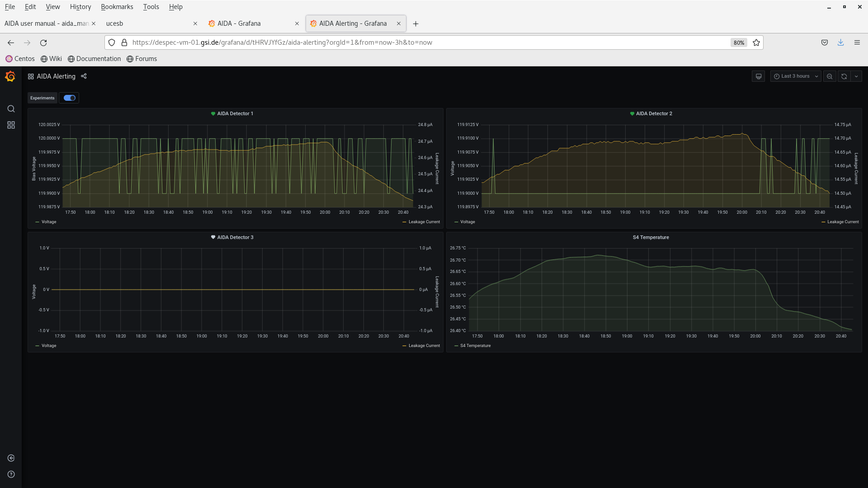Share the AIDA Alerting dashboard
The height and width of the screenshot is (488, 868).
tap(84, 76)
